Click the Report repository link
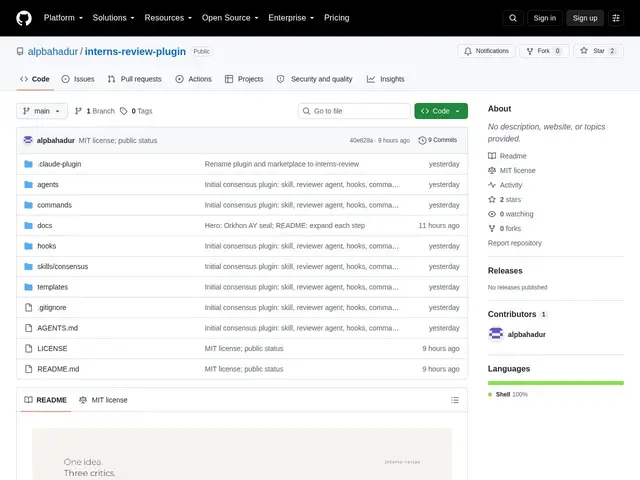The image size is (640, 480). pos(515,243)
